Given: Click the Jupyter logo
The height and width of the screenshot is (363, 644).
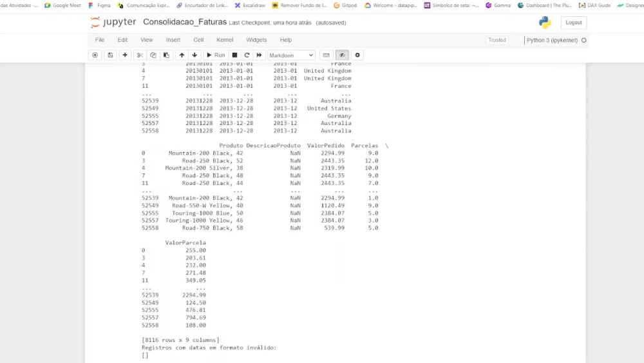Looking at the screenshot, I should point(113,22).
